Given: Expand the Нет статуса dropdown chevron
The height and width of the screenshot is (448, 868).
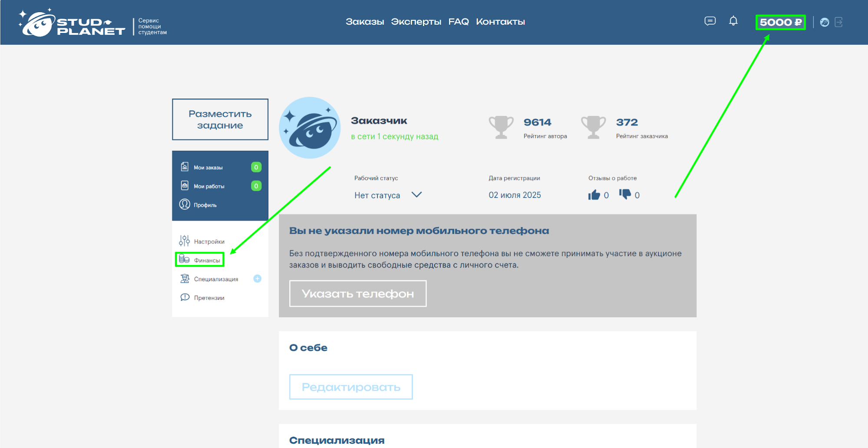Looking at the screenshot, I should 416,195.
